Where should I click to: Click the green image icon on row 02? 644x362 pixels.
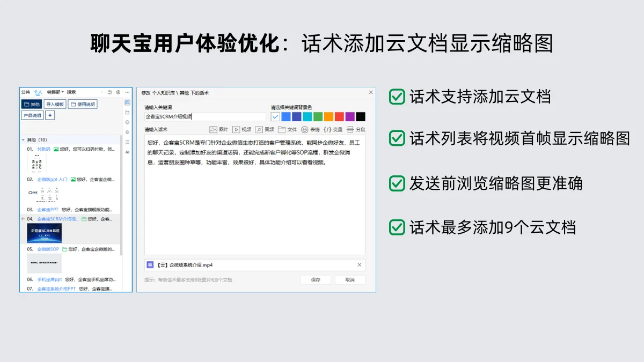point(73,180)
